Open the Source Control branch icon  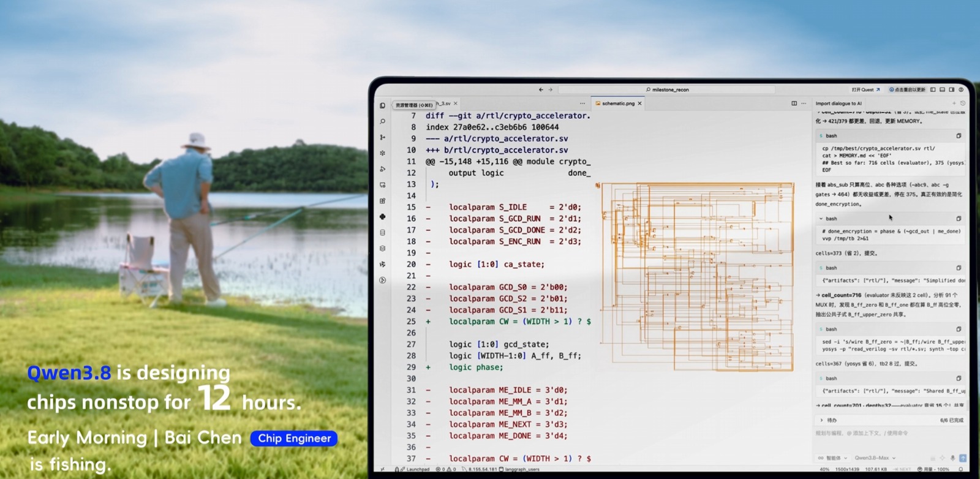coord(383,137)
